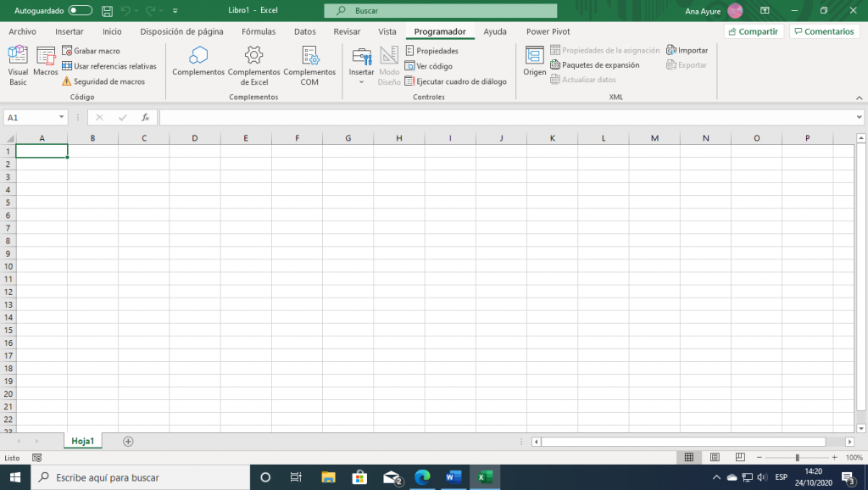This screenshot has width=868, height=490.
Task: Open the Macros dialog
Action: [x=46, y=62]
